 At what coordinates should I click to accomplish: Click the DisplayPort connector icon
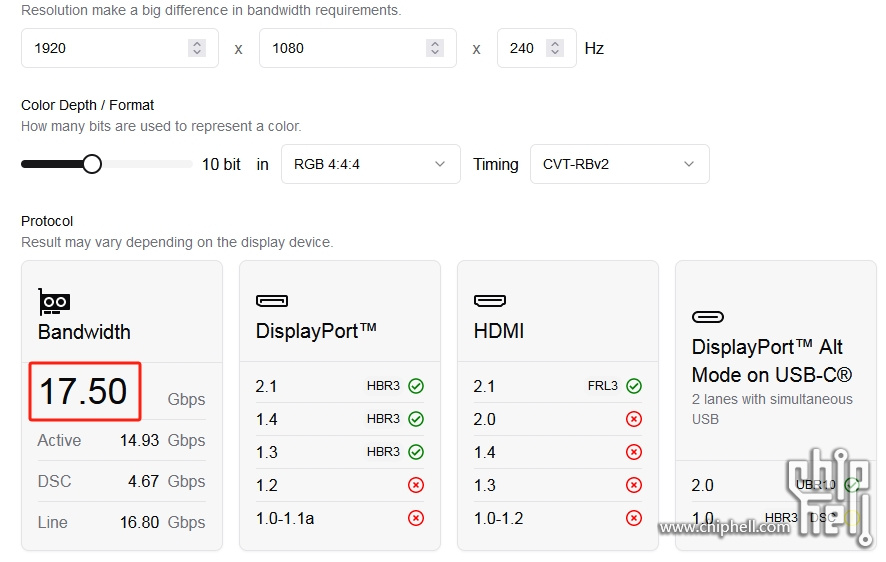(272, 300)
